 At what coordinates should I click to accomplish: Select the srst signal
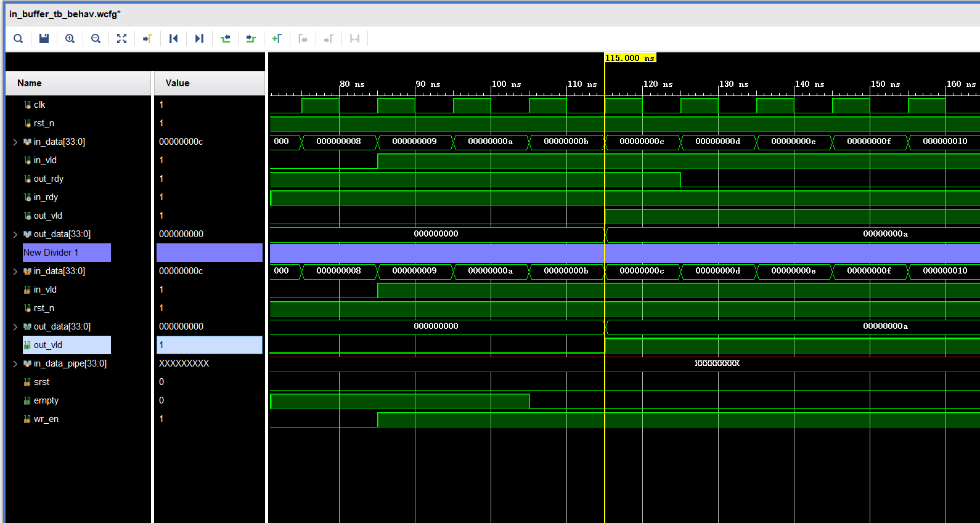41,382
